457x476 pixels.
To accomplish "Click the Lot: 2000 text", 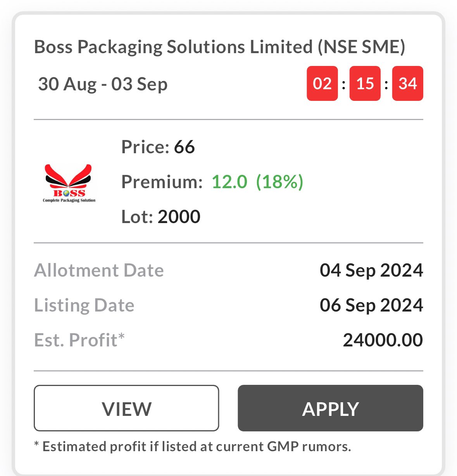I will [160, 216].
